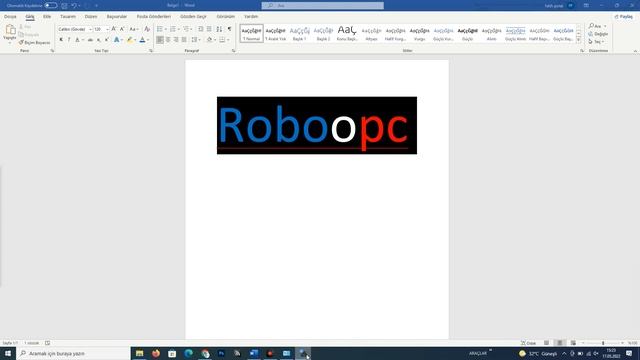The width and height of the screenshot is (640, 360).
Task: Click the Decrease Indent icon
Action: [200, 29]
